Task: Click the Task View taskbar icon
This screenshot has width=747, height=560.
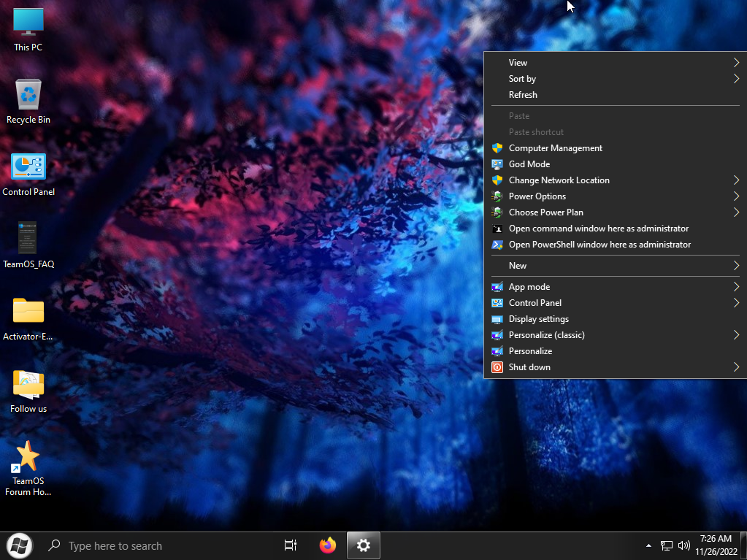Action: tap(290, 545)
